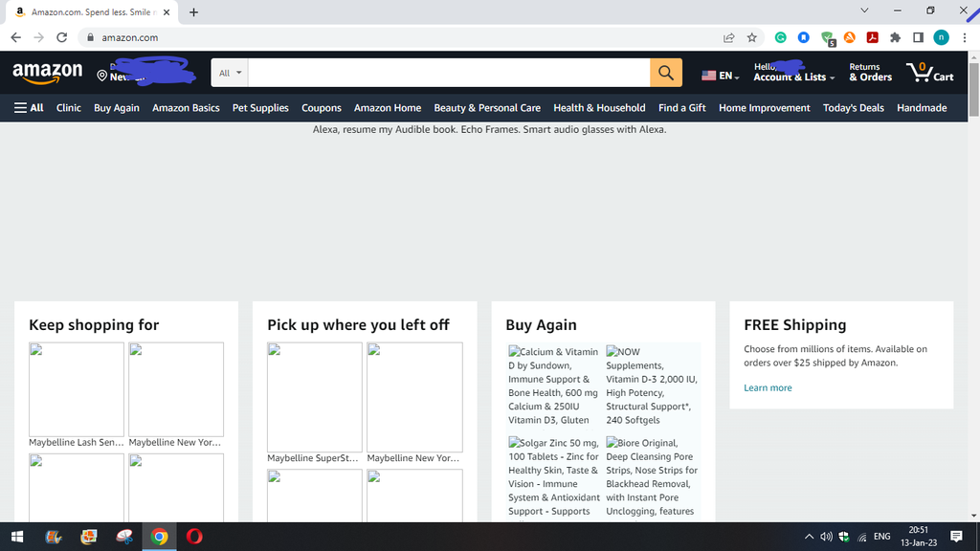Viewport: 980px width, 551px height.
Task: Reload the Amazon page
Action: 62,37
